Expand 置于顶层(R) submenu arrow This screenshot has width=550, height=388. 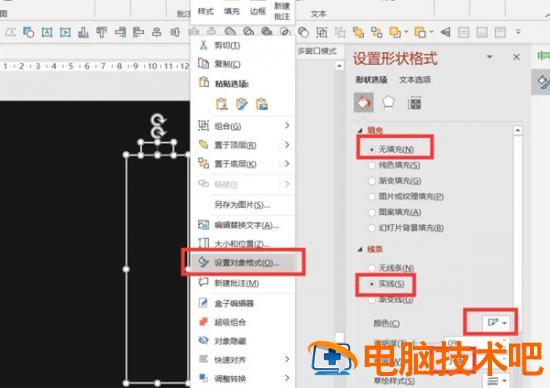[287, 145]
